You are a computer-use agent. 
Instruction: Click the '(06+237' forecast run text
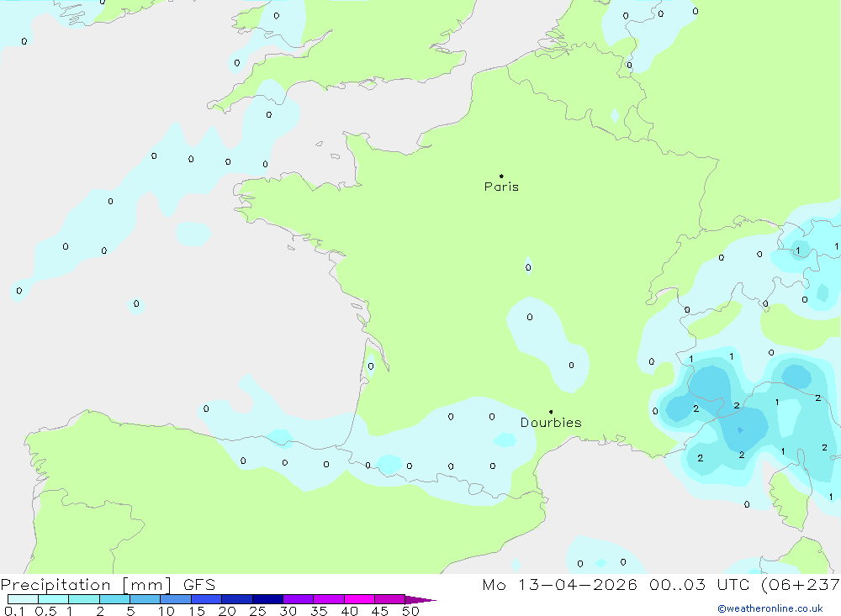(801, 584)
